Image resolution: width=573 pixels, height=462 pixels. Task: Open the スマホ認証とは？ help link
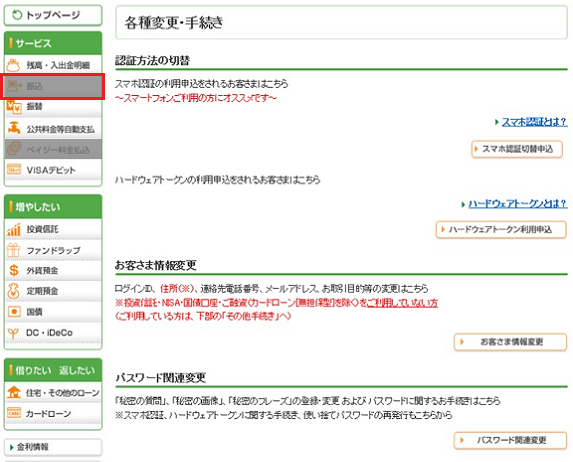(534, 122)
